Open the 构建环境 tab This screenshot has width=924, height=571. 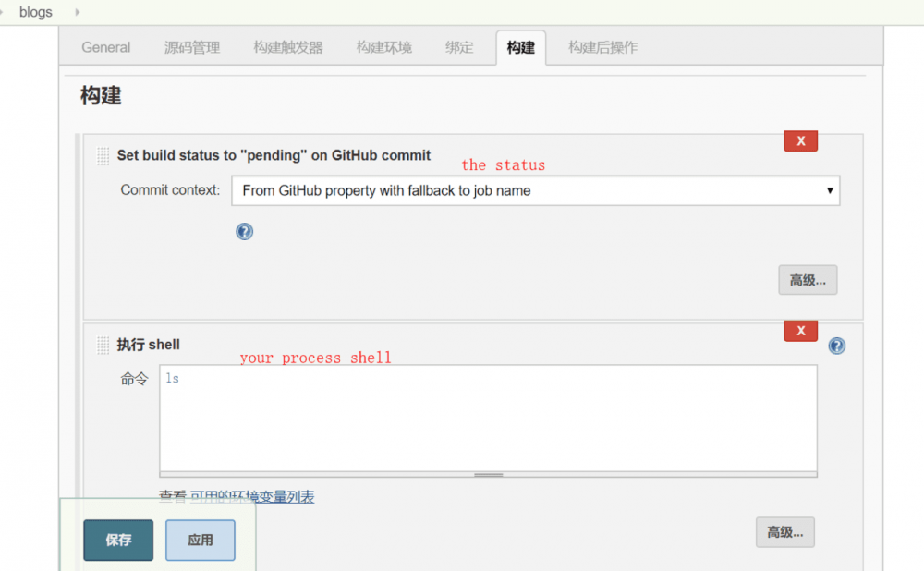tap(383, 46)
